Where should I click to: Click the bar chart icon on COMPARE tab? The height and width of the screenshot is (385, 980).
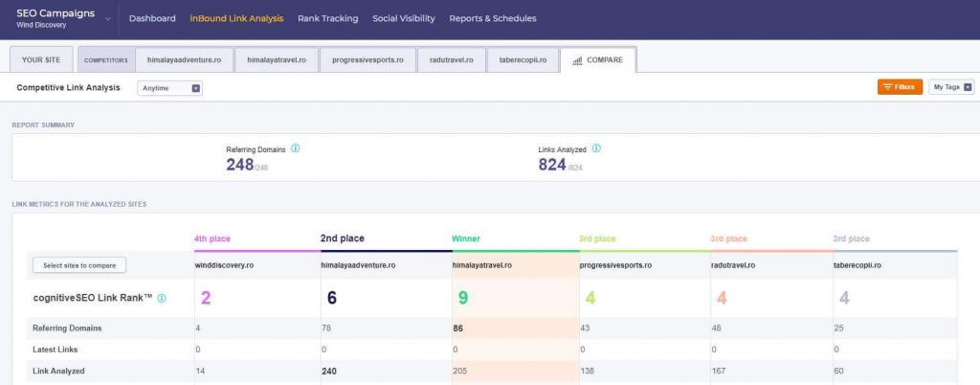[x=577, y=60]
